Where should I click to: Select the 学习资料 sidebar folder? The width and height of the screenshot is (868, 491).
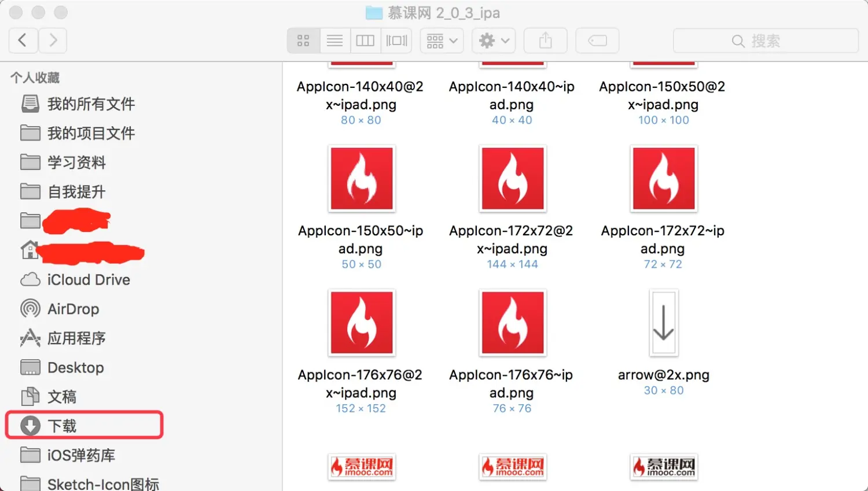point(76,163)
